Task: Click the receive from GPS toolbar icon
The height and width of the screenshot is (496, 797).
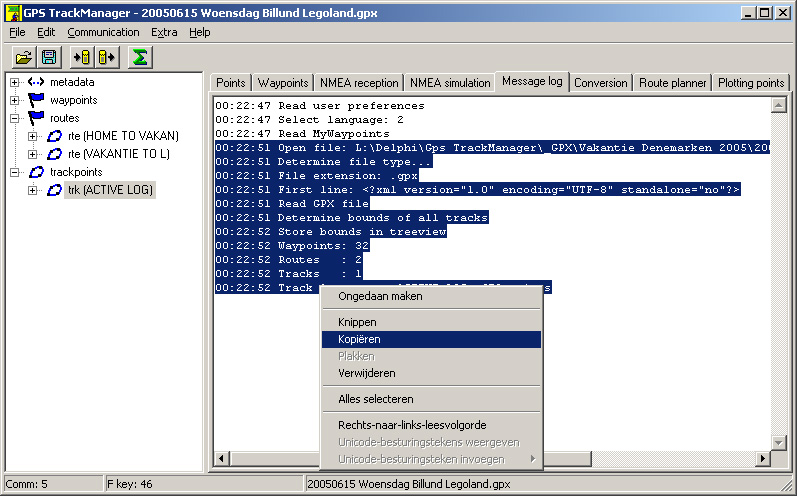Action: click(x=82, y=57)
